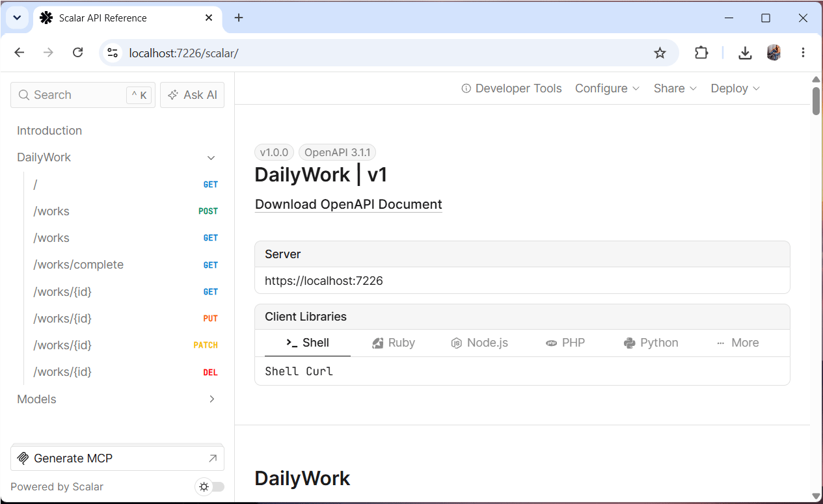Open the Chrome three-dot menu
Viewport: 823px width, 504px height.
pyautogui.click(x=803, y=53)
